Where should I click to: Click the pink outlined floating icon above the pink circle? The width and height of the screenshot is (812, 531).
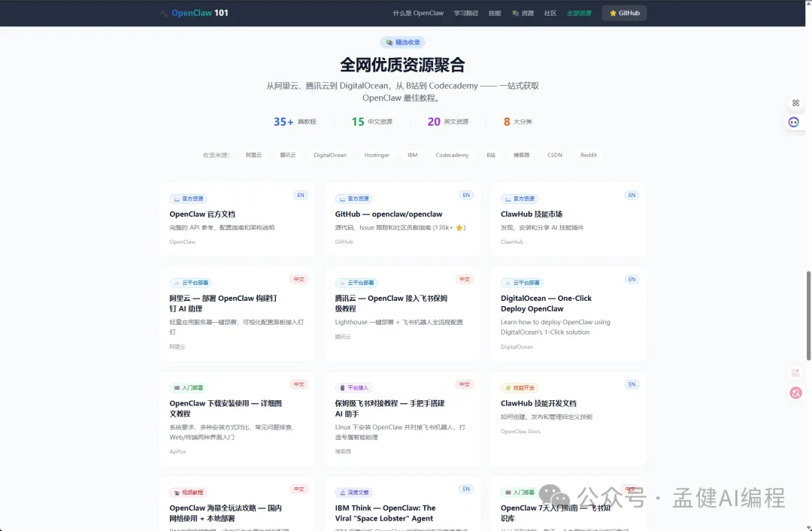795,373
